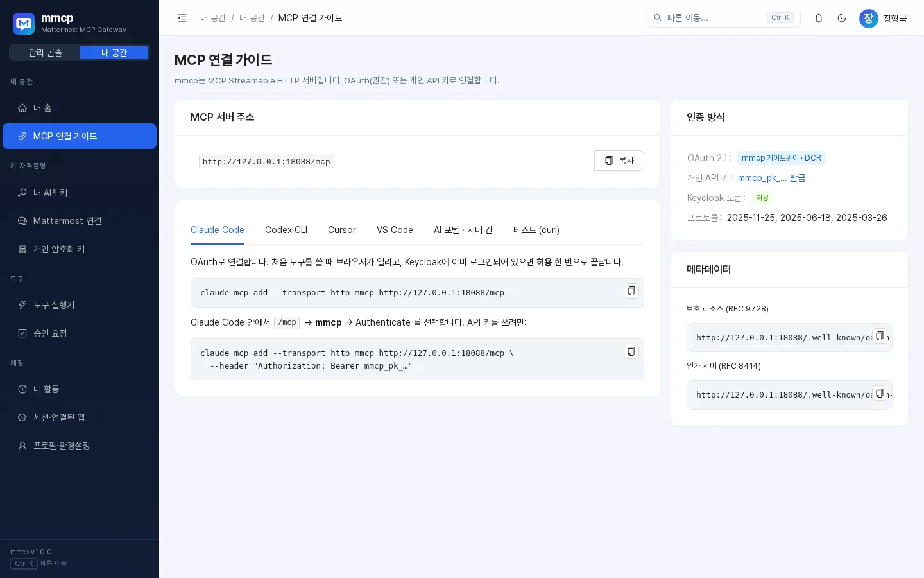Image resolution: width=924 pixels, height=578 pixels.
Task: Select the Claude Code tab
Action: (218, 230)
